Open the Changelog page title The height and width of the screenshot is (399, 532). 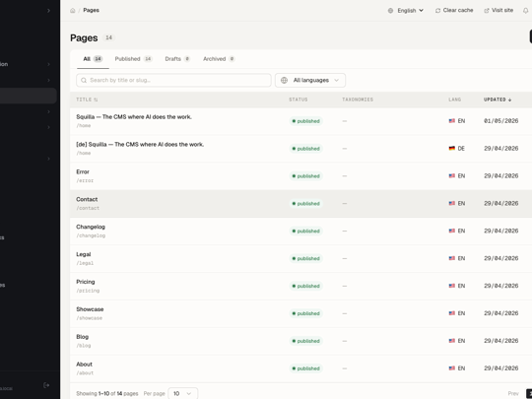[91, 227]
